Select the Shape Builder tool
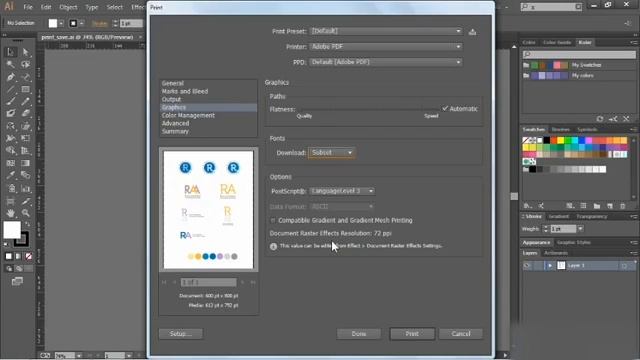 (x=11, y=151)
